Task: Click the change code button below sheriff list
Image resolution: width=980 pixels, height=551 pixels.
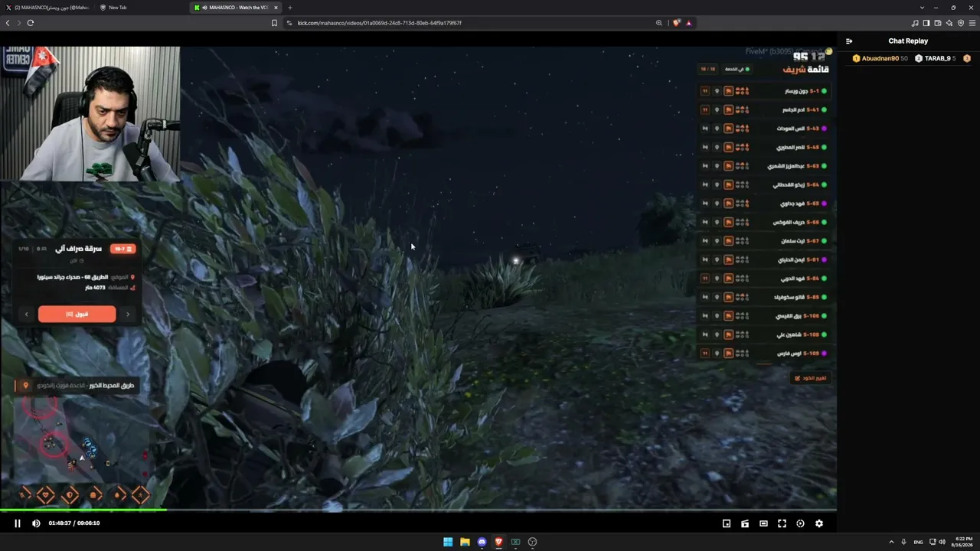Action: (x=810, y=378)
